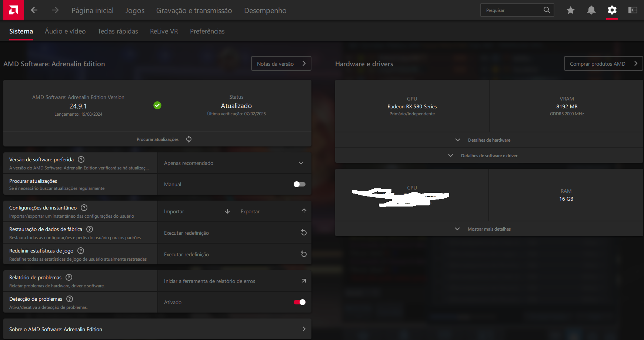Viewport: 644px width, 340px height.
Task: Open favorites star icon
Action: [x=571, y=10]
